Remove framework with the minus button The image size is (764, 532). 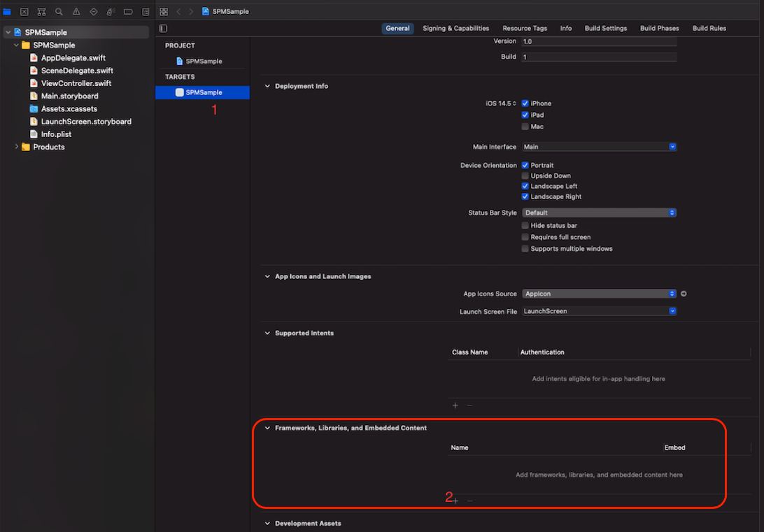point(469,501)
